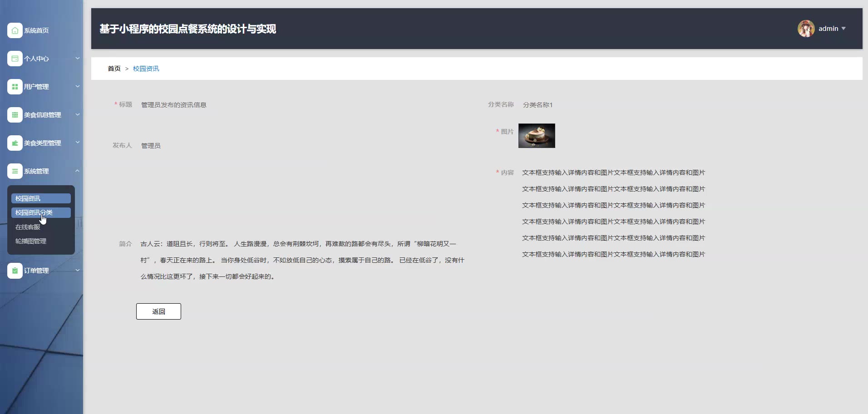Expand the 用户管理 chevron
868x414 pixels.
(x=78, y=86)
